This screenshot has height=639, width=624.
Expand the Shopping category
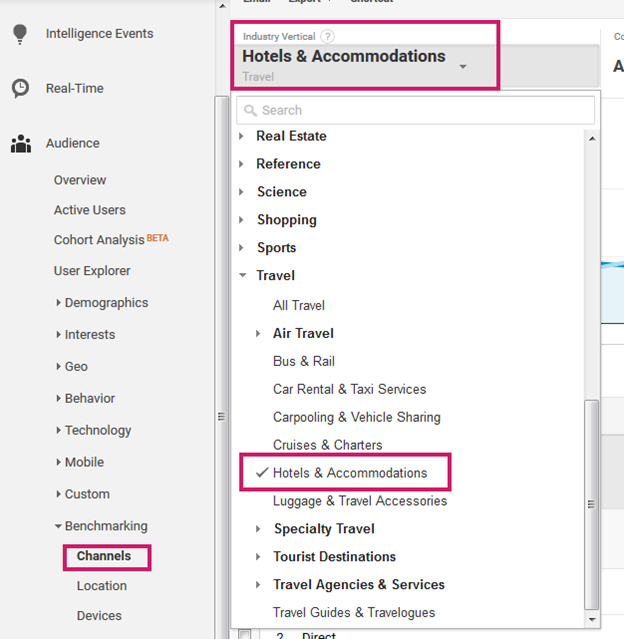click(x=241, y=220)
